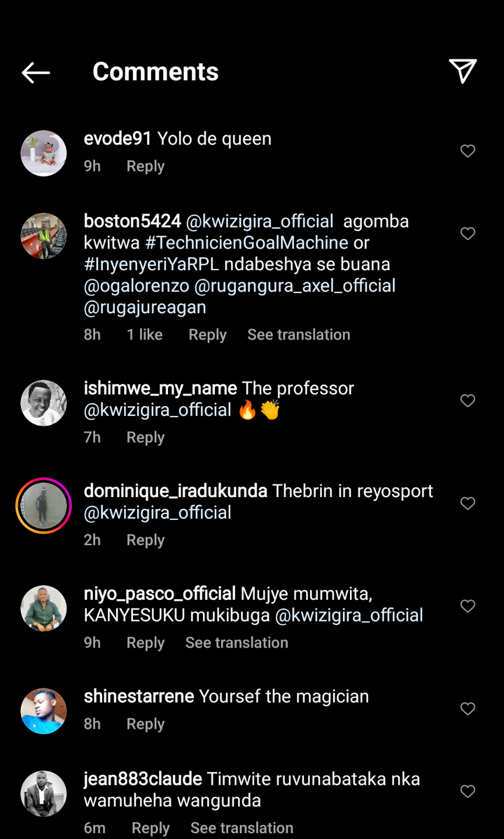Toggle heart on ishimwe_my_name's comment
This screenshot has width=504, height=839.
tap(468, 401)
